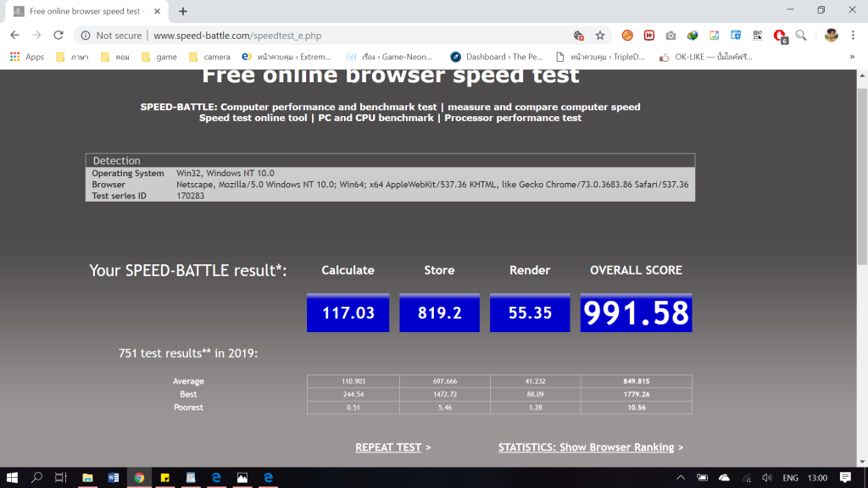Select the Free online browser speed test tab

[86, 12]
